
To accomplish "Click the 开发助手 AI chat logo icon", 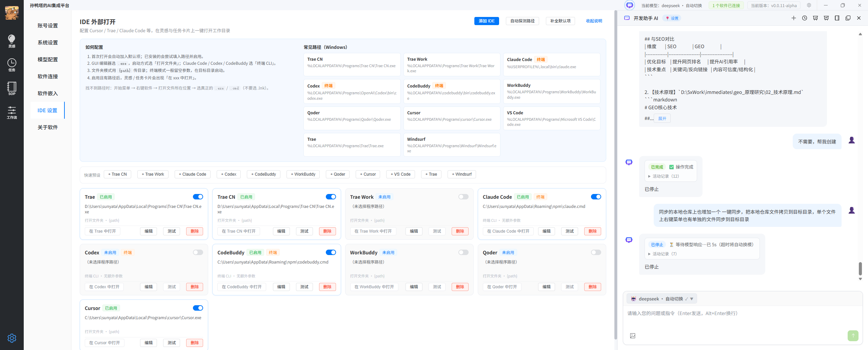I will [627, 18].
